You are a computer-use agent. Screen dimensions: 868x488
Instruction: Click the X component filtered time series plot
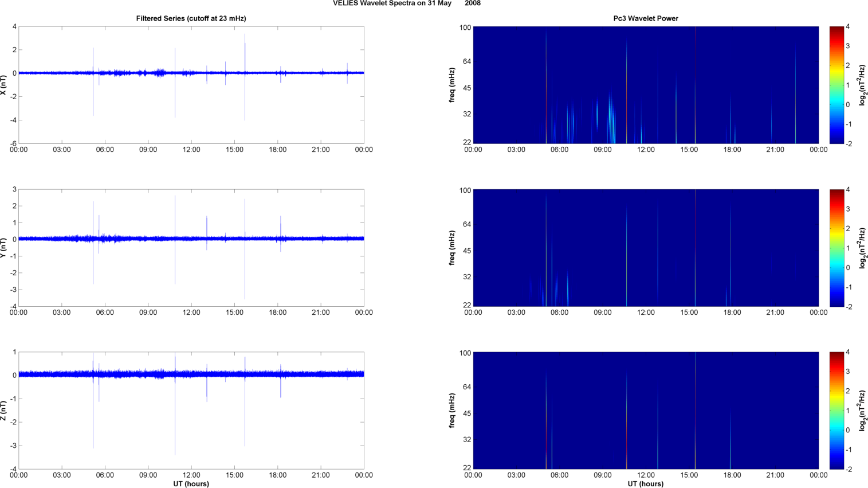[191, 85]
